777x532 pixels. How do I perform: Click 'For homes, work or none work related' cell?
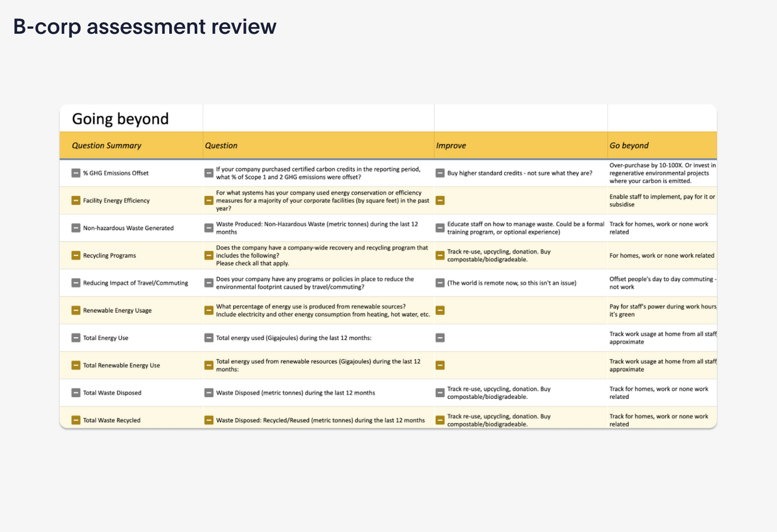[x=662, y=255]
